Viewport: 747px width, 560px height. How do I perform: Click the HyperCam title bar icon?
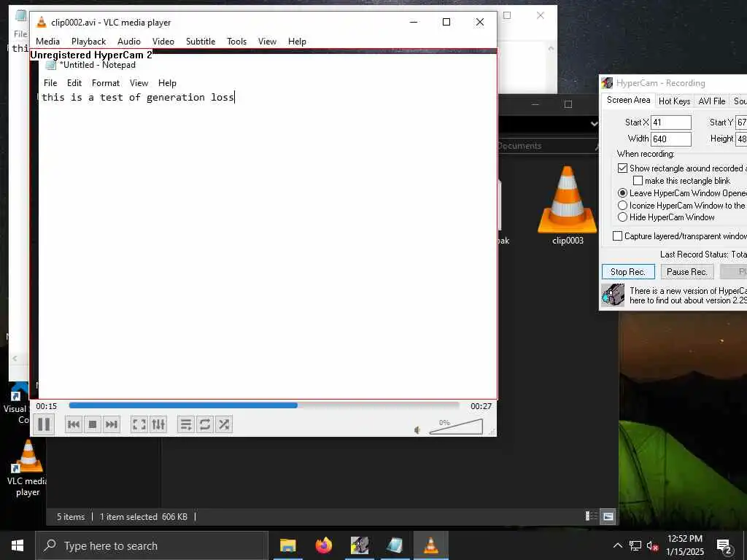(x=607, y=83)
